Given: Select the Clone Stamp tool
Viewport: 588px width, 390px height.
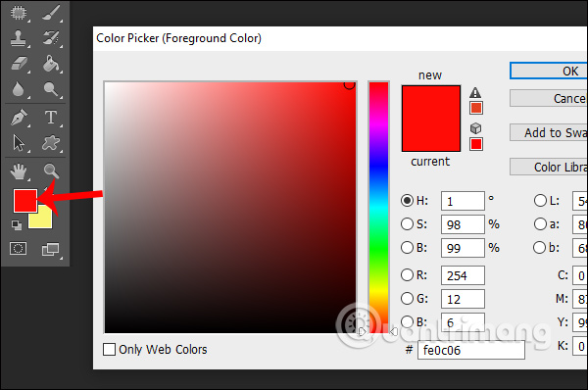Looking at the screenshot, I should tap(18, 38).
